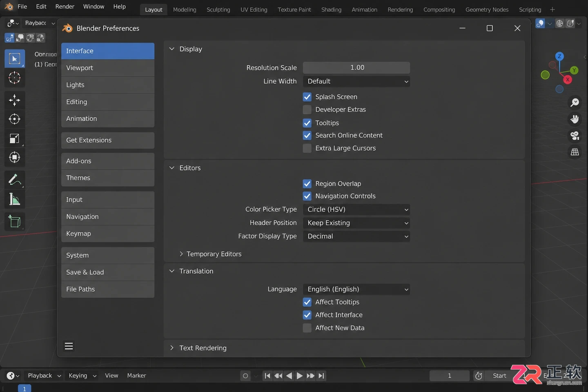The height and width of the screenshot is (392, 588).
Task: Toggle the Region Overlap checkbox
Action: tap(307, 184)
